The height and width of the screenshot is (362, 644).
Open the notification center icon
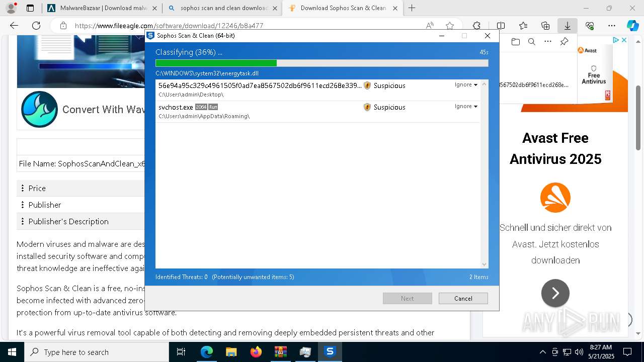point(627,352)
